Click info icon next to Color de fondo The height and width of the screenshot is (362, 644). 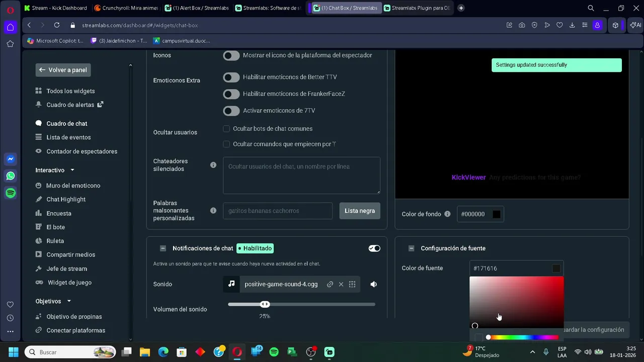447,214
